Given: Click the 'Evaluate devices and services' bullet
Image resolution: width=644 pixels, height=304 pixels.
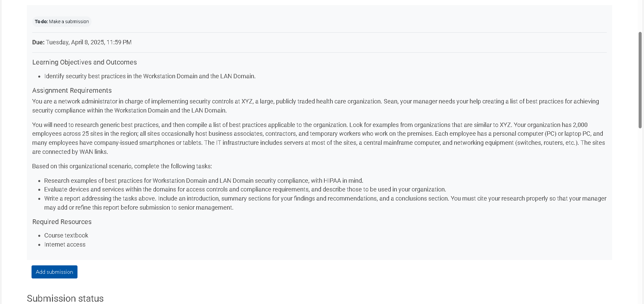Looking at the screenshot, I should coord(245,189).
